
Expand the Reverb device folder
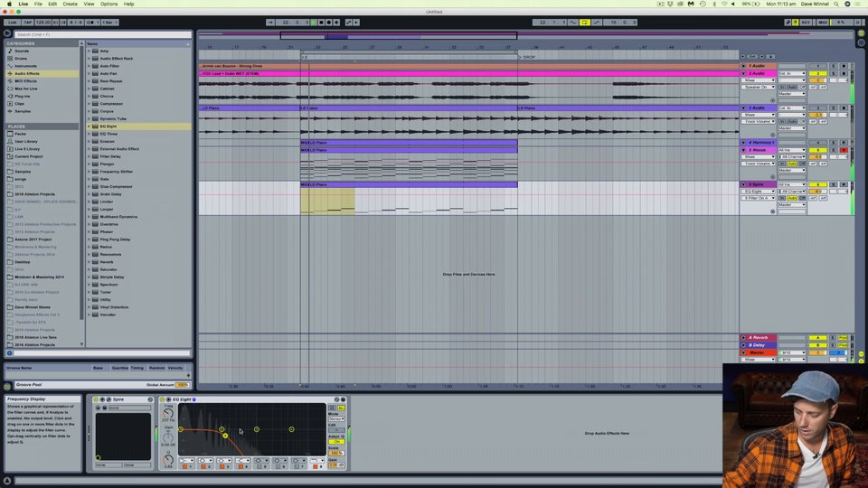click(89, 262)
